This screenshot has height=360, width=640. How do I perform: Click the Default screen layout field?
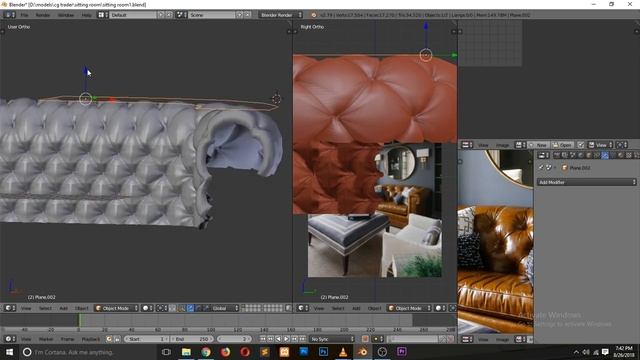point(133,15)
